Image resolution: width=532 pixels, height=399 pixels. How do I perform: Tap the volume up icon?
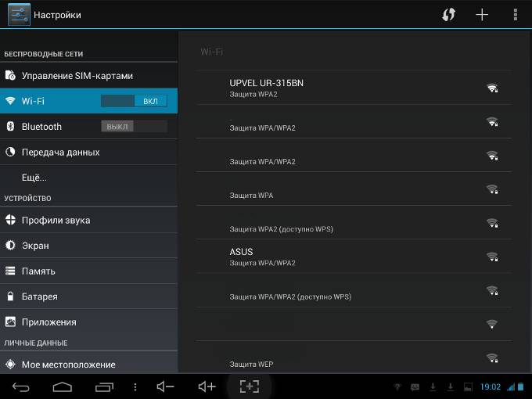coord(207,386)
